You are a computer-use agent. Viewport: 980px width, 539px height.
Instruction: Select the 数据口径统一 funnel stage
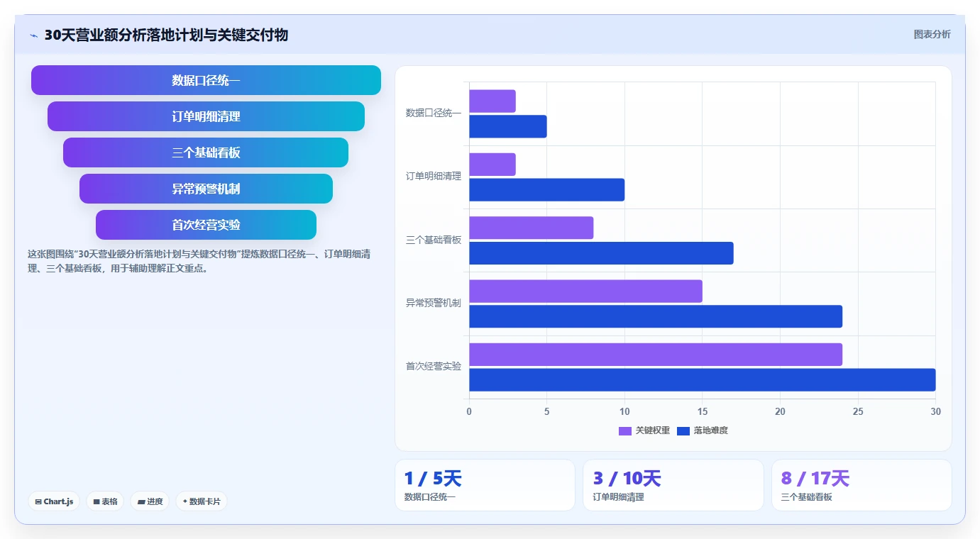tap(206, 80)
